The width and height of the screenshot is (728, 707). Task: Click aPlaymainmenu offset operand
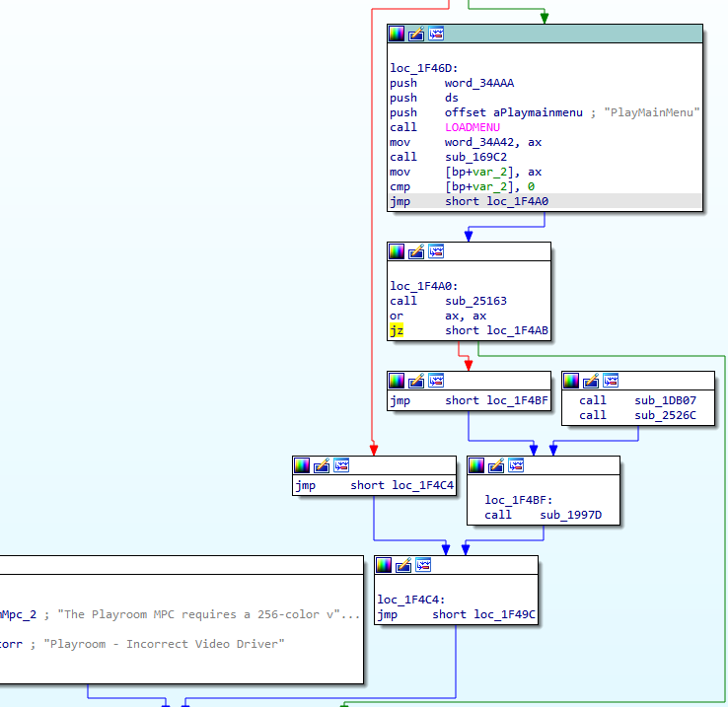[x=538, y=112]
